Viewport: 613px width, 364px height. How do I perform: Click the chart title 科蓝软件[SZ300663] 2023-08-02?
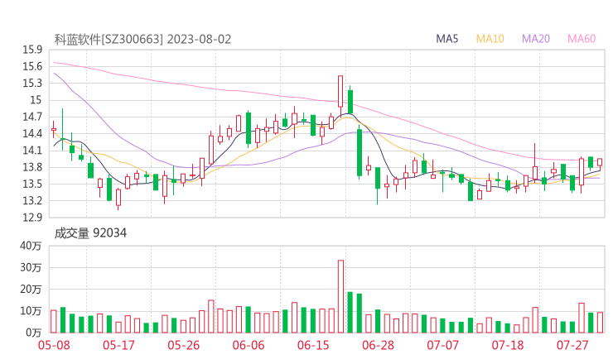click(142, 40)
